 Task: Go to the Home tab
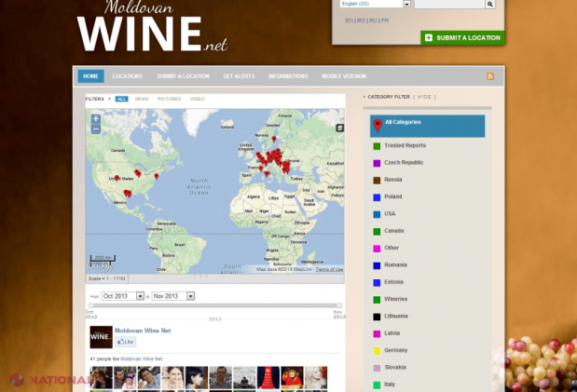pos(91,76)
